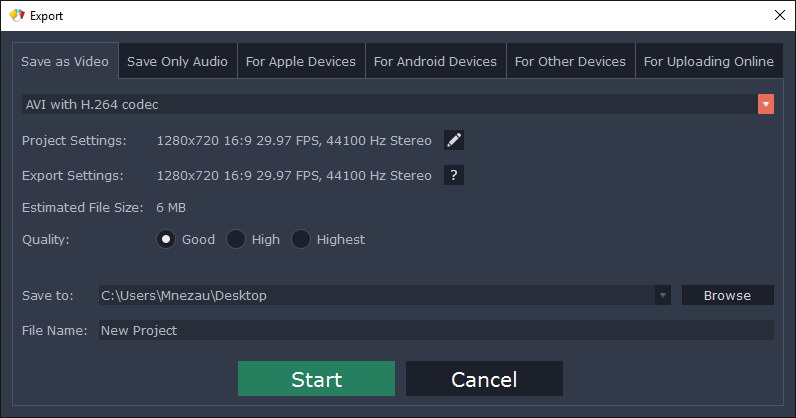Start the export

(316, 378)
